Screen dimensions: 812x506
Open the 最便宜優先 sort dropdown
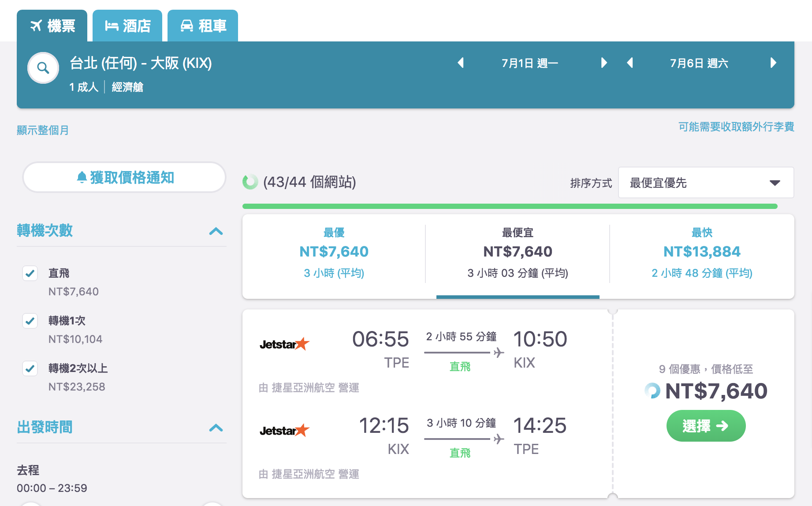(706, 182)
